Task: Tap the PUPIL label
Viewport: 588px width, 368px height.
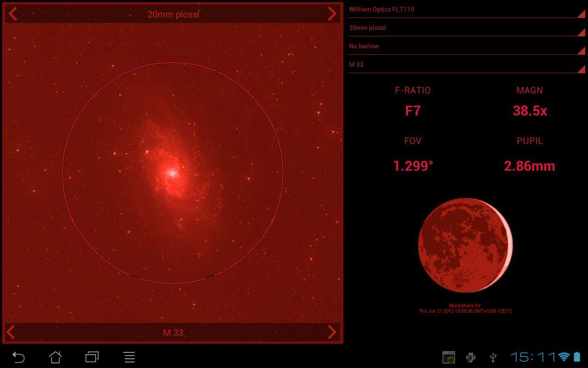Action: pos(530,141)
